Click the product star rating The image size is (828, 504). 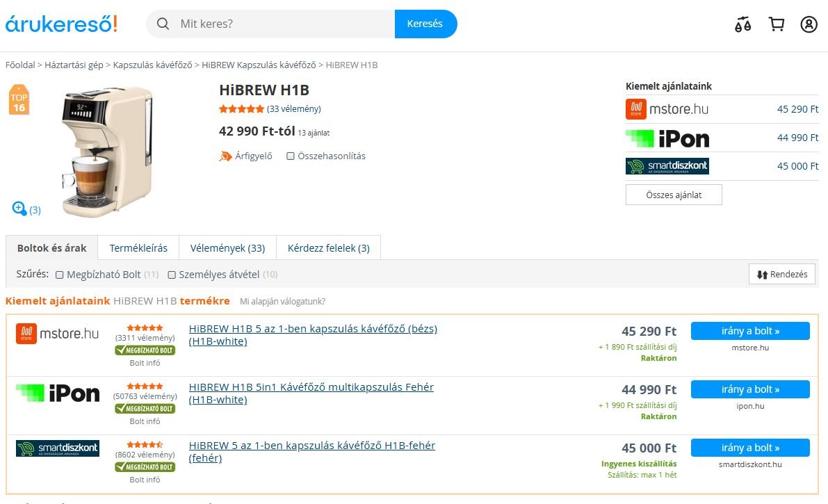pos(241,109)
